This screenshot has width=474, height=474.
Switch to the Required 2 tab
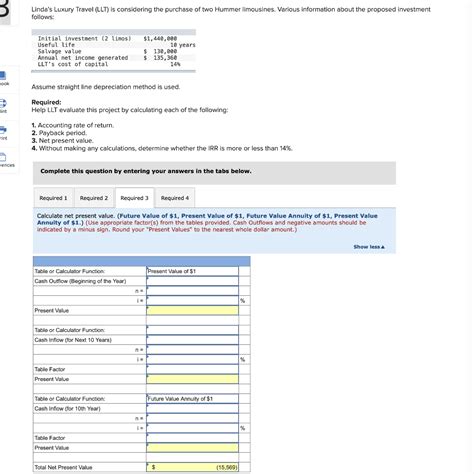point(94,198)
